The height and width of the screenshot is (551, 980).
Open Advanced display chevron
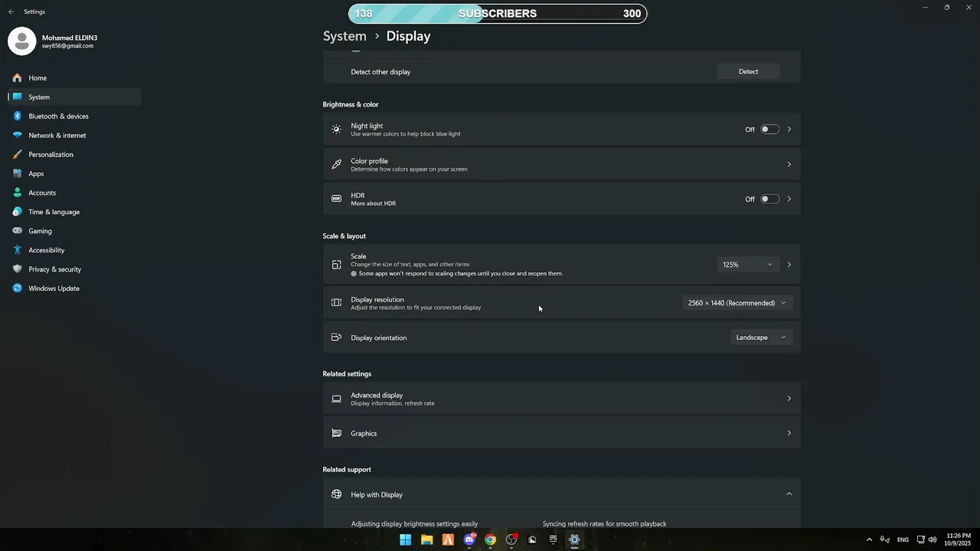(789, 399)
